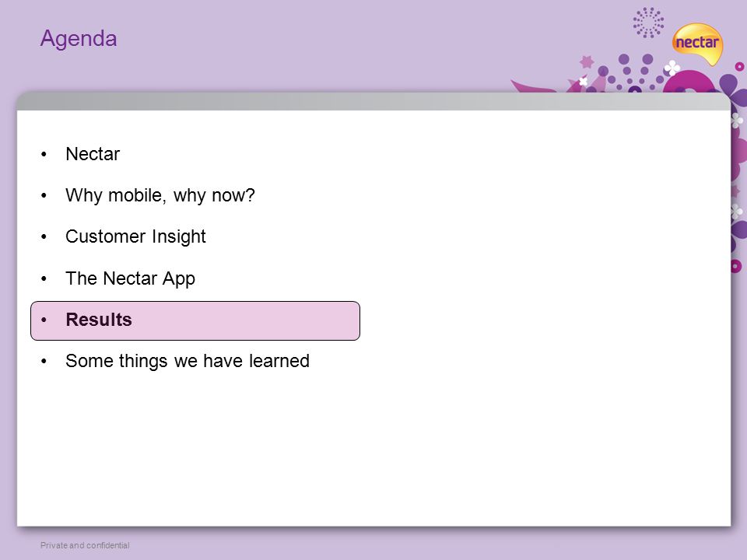The width and height of the screenshot is (747, 560).
Task: Select "Why mobile, why now?" agenda item
Action: point(160,195)
